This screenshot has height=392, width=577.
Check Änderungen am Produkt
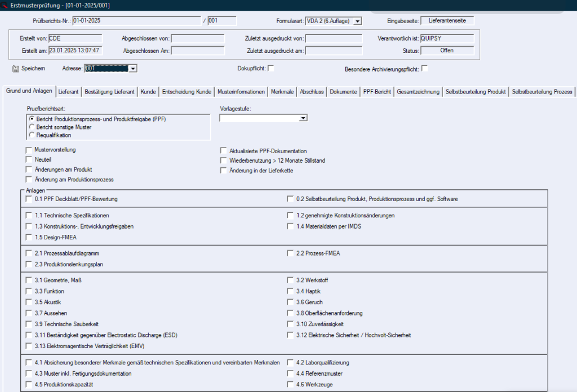[29, 170]
